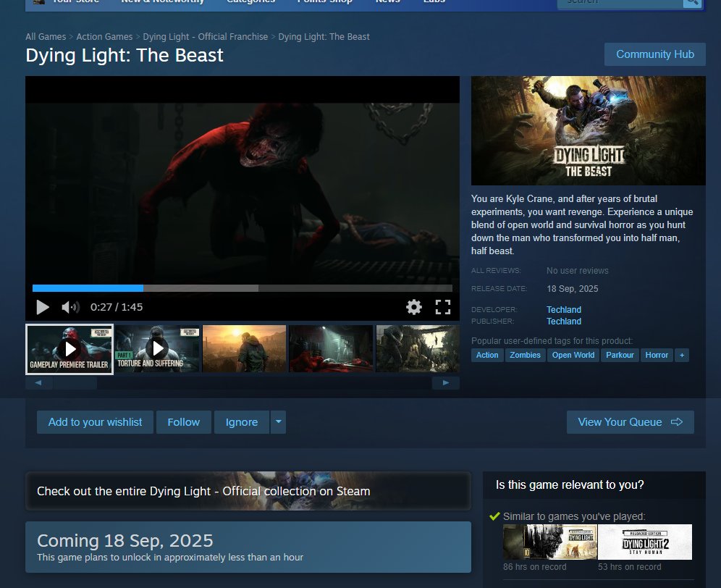Select the Parkour tag
This screenshot has width=721, height=588.
coord(620,356)
